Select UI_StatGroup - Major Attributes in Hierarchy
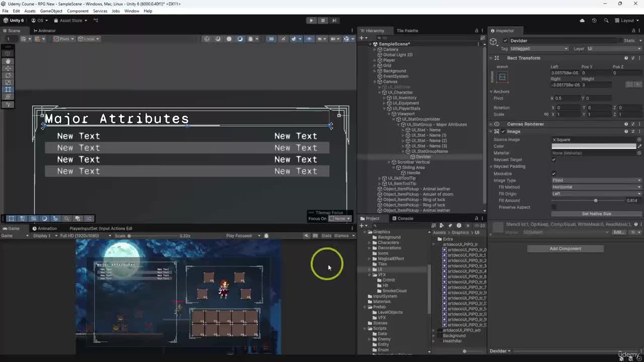The image size is (644, 362). tap(437, 125)
